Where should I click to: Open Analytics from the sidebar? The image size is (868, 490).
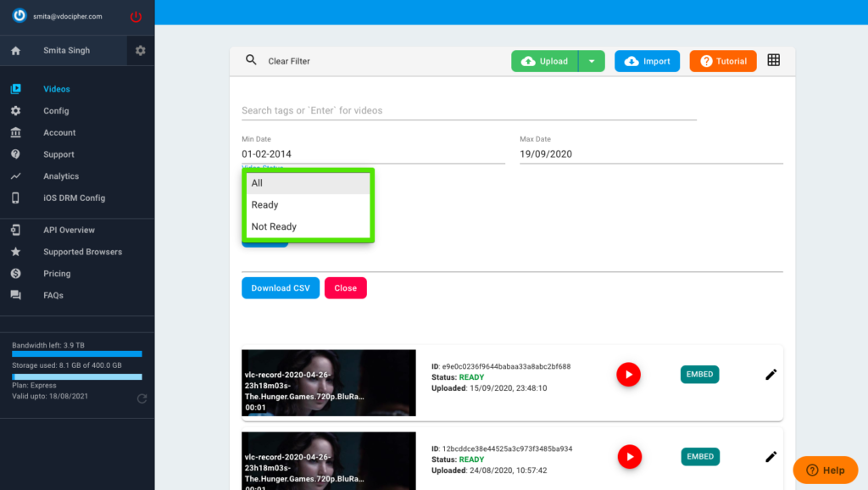61,176
